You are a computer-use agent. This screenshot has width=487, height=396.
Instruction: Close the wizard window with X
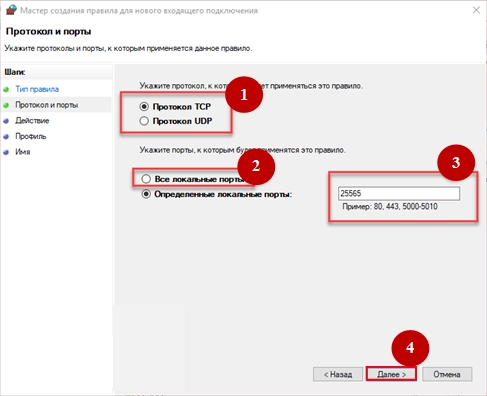click(x=476, y=10)
